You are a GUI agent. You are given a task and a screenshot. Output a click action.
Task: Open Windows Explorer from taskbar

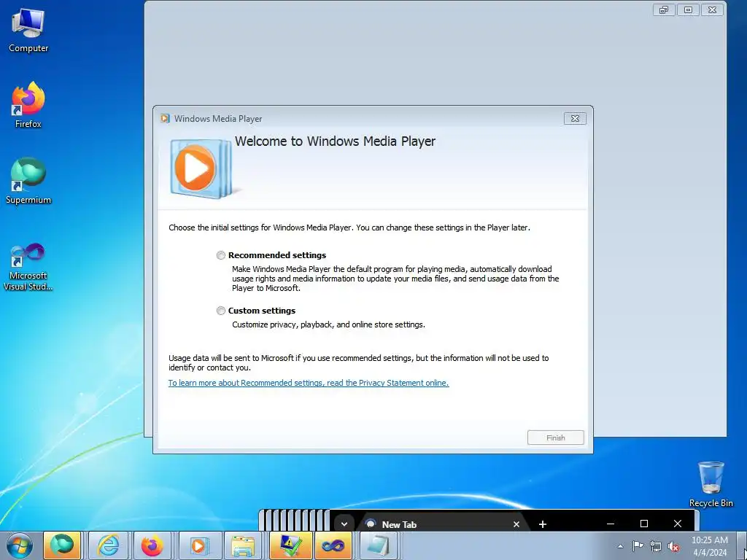pos(244,545)
